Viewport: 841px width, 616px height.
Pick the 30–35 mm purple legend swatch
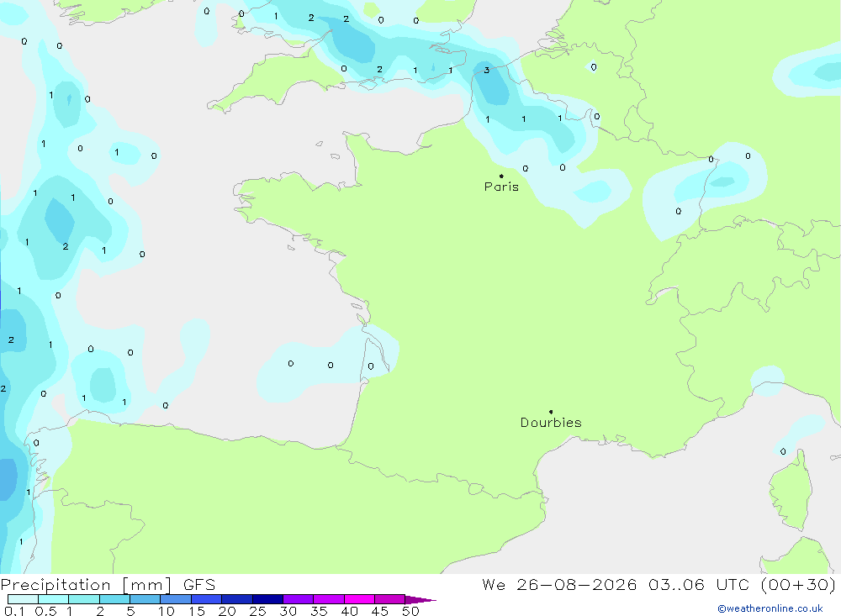[x=299, y=599]
